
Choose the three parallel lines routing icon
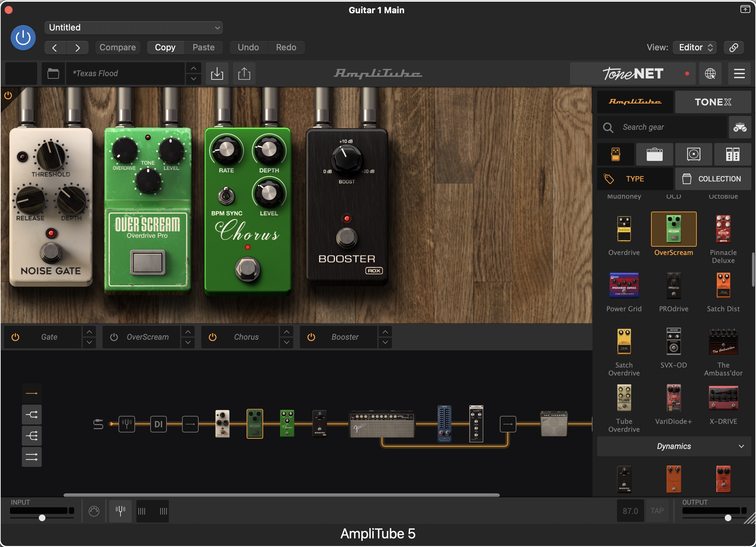pos(32,457)
